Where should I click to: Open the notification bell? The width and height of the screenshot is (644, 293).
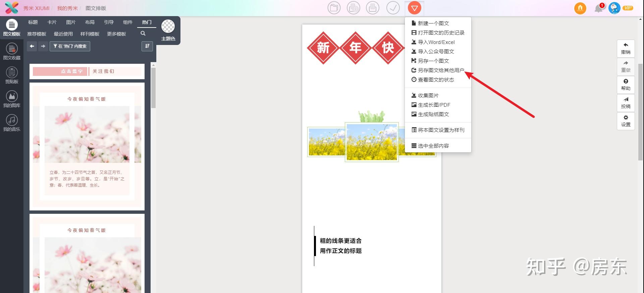[x=599, y=8]
